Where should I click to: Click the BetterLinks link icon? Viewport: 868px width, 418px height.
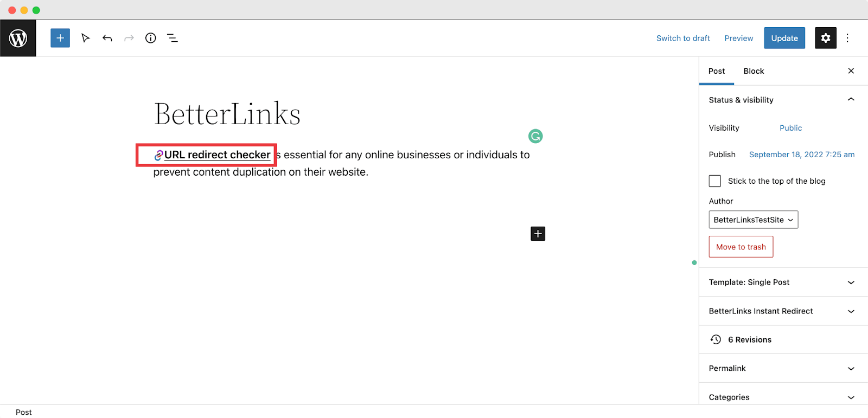pyautogui.click(x=158, y=156)
